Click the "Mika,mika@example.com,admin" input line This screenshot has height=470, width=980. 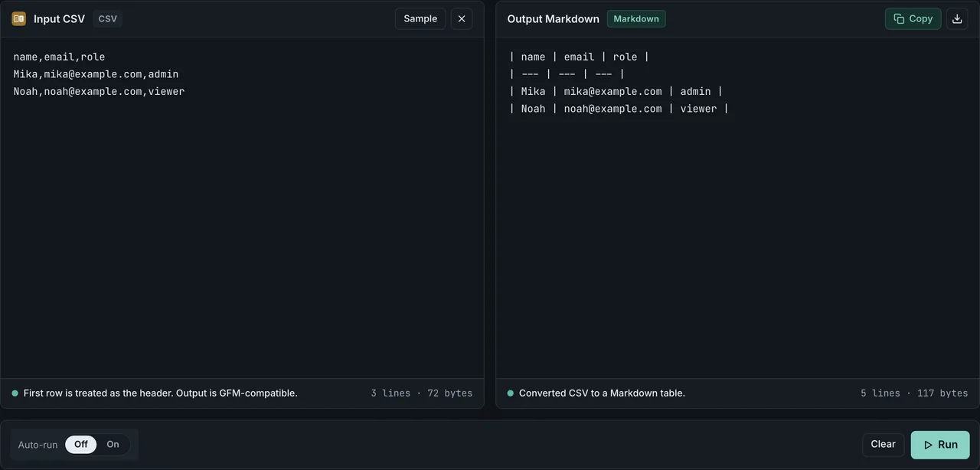pos(96,74)
